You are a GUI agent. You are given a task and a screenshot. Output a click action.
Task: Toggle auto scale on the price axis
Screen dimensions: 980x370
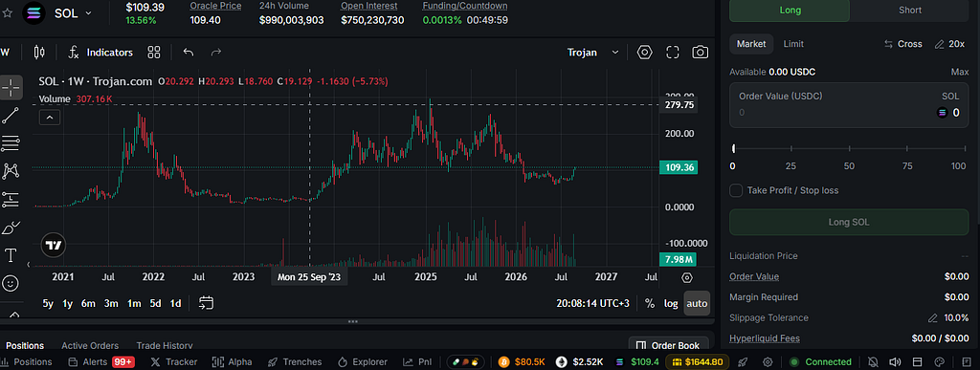point(697,303)
